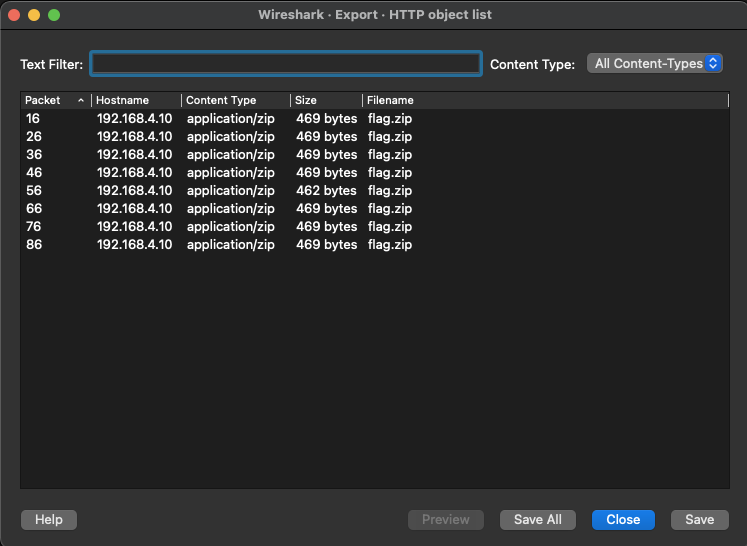Zoom the window with the green button
The width and height of the screenshot is (747, 546).
point(54,15)
